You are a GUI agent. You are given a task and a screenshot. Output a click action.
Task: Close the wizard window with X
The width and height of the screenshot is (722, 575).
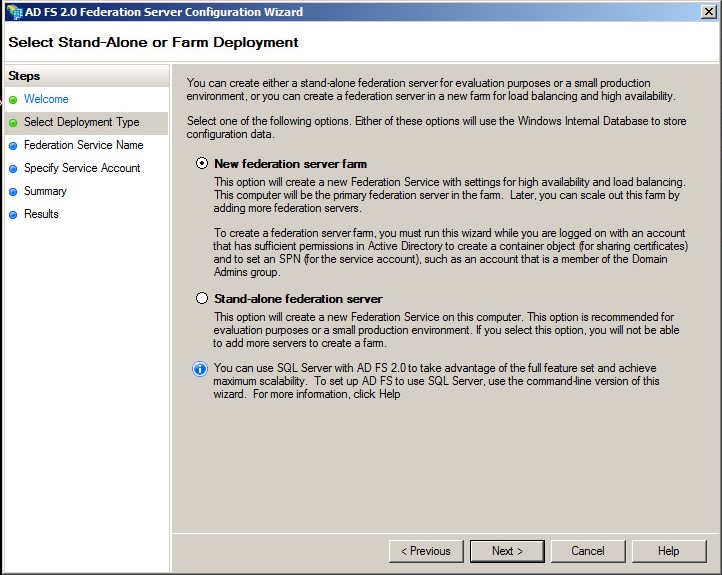[x=708, y=12]
